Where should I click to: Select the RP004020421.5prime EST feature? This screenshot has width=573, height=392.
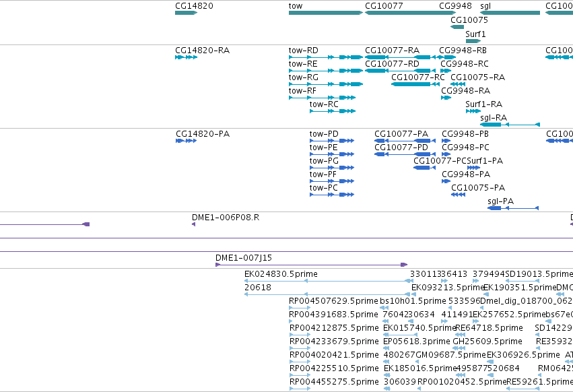[x=300, y=362]
